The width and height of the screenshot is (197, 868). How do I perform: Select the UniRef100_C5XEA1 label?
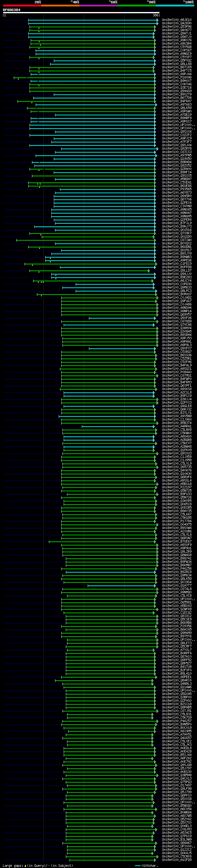coord(177,183)
